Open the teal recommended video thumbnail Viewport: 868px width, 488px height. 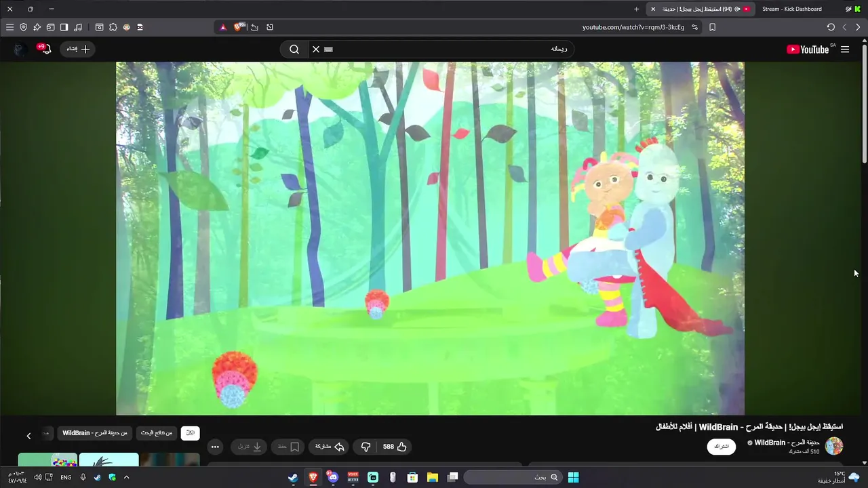click(x=108, y=460)
